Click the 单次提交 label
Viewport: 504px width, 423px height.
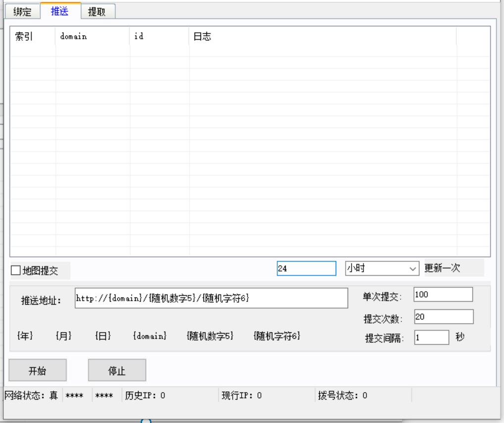coord(382,296)
